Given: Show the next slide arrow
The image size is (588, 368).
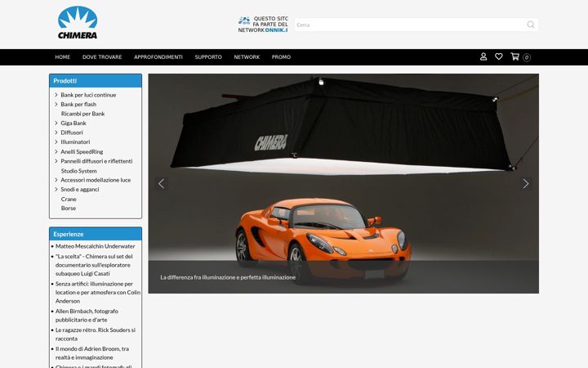Looking at the screenshot, I should pyautogui.click(x=526, y=184).
